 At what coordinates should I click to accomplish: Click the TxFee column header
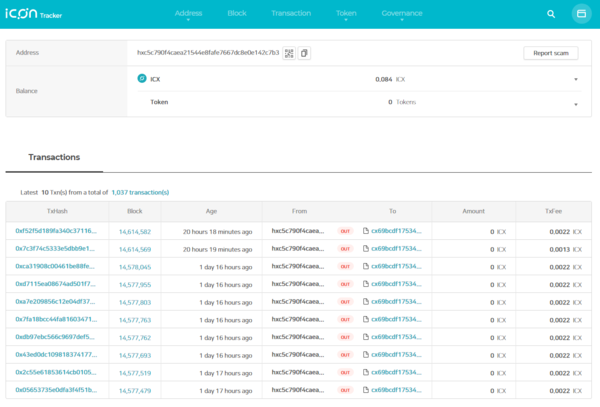(x=553, y=211)
